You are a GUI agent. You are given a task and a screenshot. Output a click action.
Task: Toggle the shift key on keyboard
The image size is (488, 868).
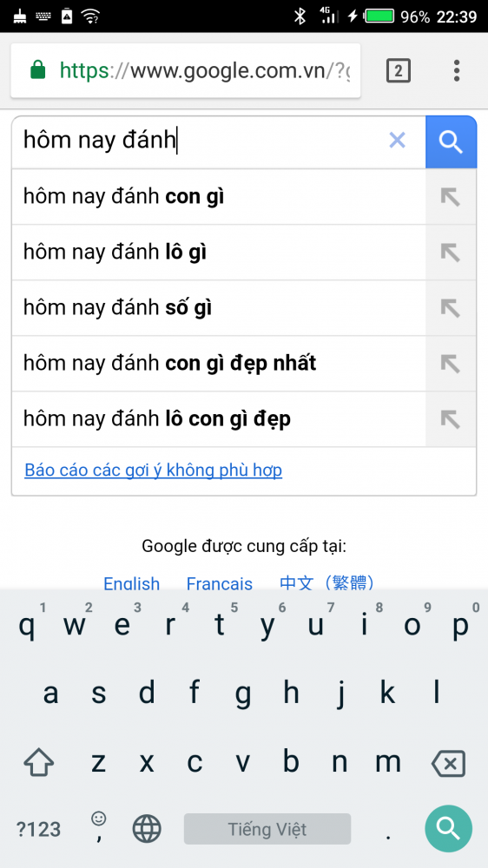point(39,763)
